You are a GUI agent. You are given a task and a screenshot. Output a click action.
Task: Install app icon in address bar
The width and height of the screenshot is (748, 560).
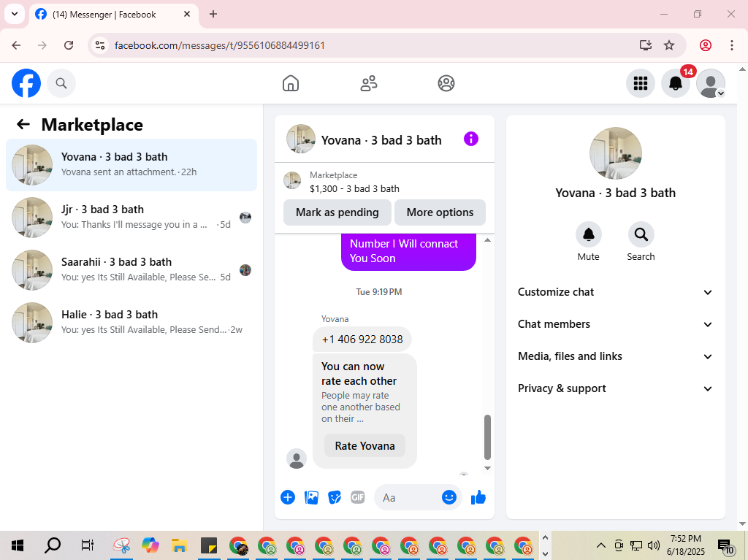646,45
